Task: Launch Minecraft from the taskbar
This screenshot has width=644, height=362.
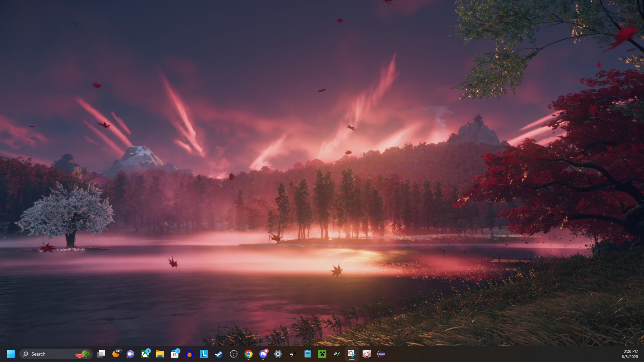Action: tap(322, 354)
